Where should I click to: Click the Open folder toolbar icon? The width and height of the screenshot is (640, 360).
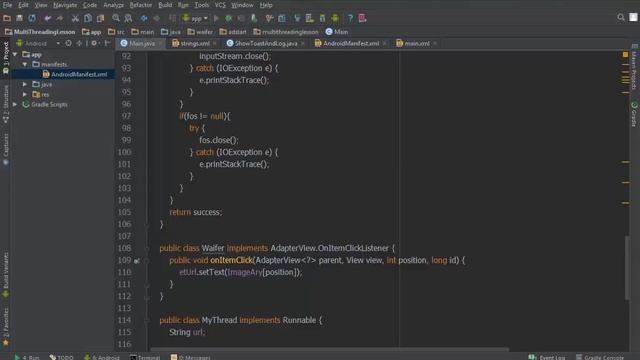point(7,18)
